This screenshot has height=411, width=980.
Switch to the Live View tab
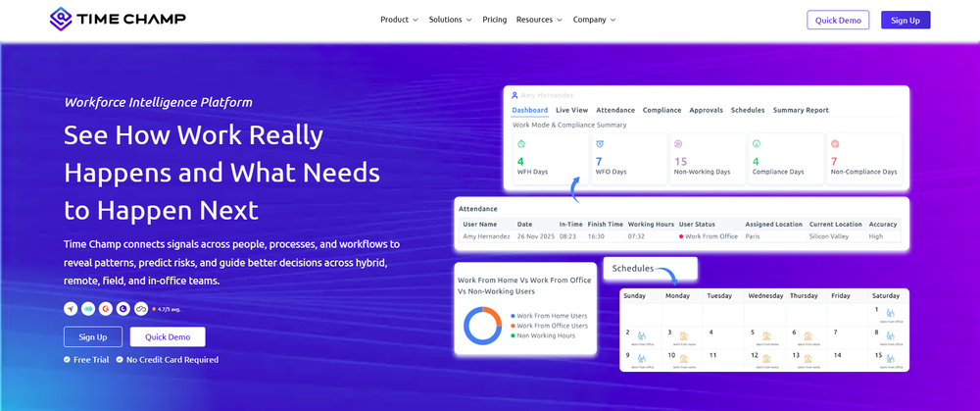tap(572, 110)
